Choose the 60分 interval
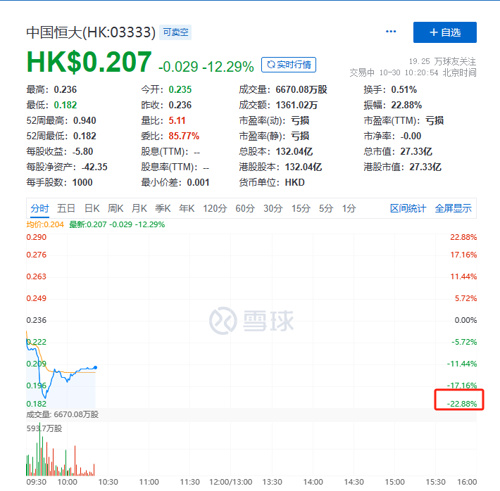 (245, 209)
